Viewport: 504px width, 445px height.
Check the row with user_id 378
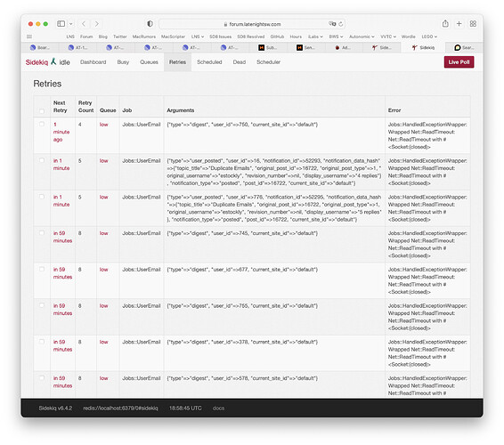pyautogui.click(x=42, y=342)
